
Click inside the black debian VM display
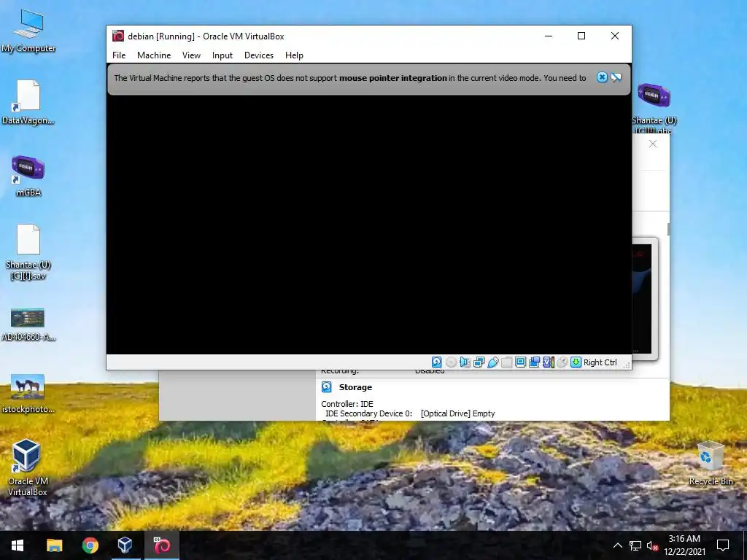(368, 224)
